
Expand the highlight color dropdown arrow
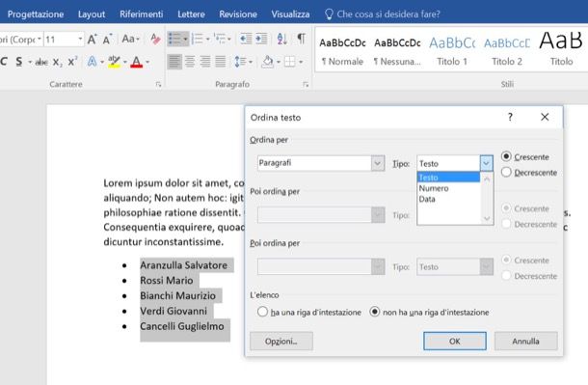pyautogui.click(x=125, y=62)
